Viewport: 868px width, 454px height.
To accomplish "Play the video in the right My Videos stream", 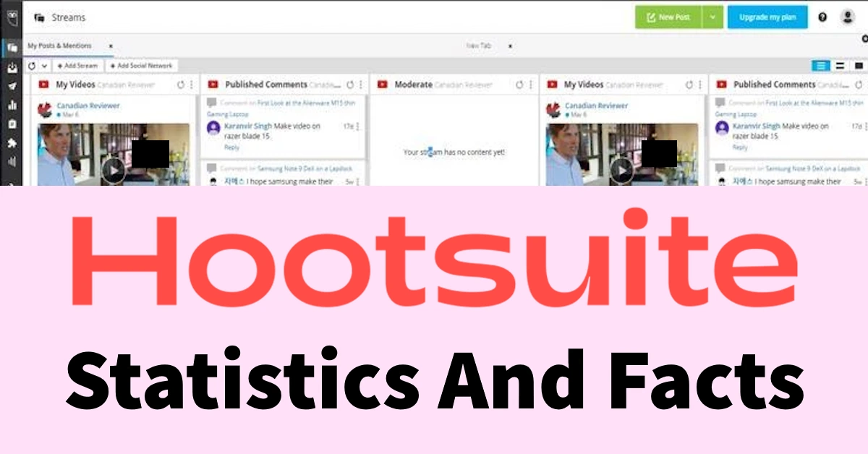I will pyautogui.click(x=621, y=170).
